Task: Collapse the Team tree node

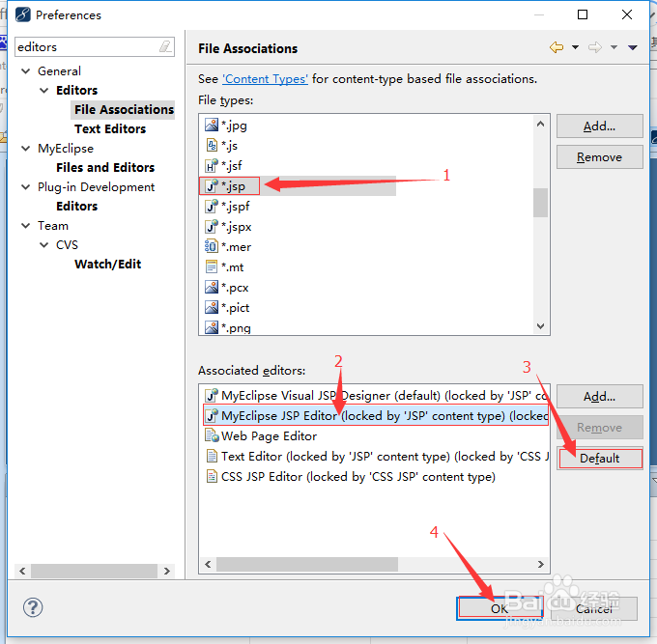Action: [25, 226]
